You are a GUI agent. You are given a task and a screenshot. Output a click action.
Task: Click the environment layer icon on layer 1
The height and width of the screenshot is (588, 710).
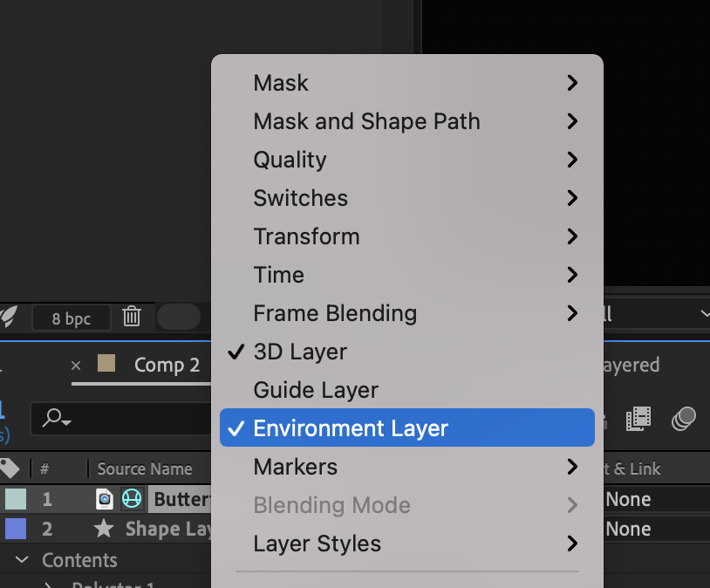[x=132, y=499]
